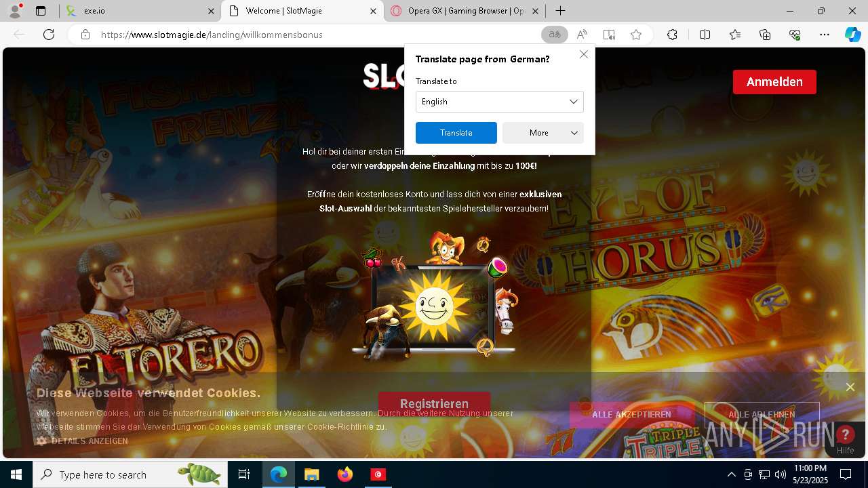This screenshot has height=488, width=868.
Task: Open Browser essentials heart icon
Action: click(795, 35)
